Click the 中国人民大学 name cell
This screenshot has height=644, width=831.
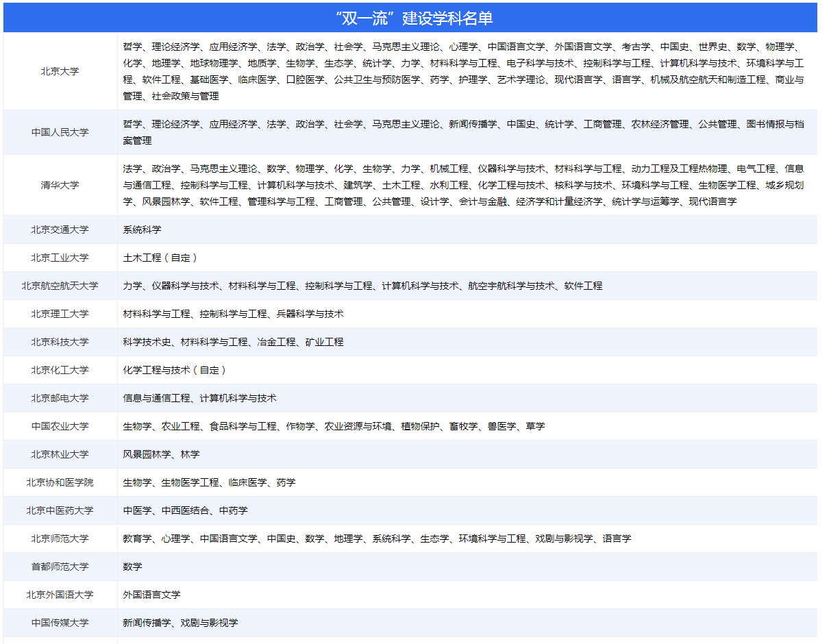coord(60,132)
